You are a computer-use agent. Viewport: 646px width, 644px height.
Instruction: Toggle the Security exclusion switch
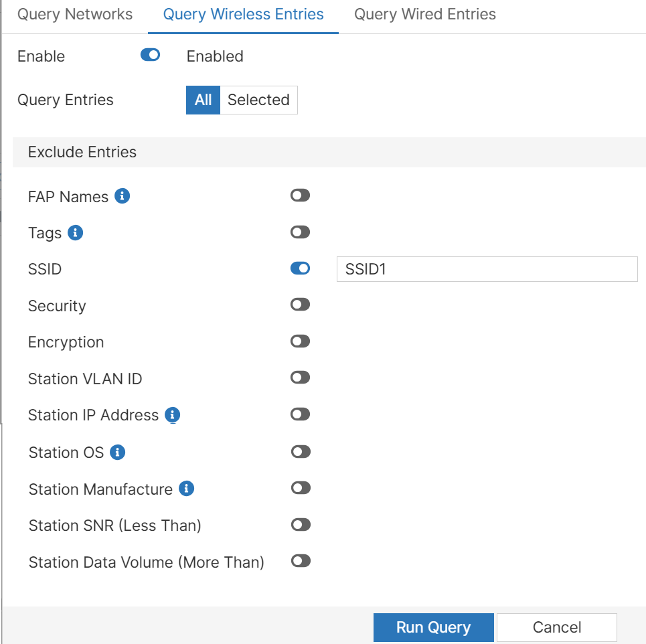301,305
